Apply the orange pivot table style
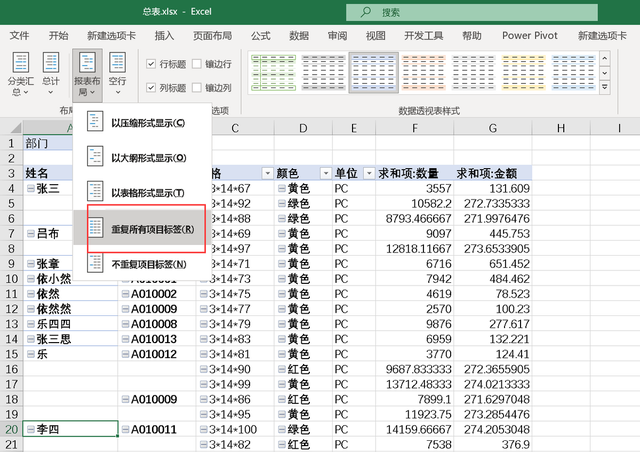Viewport: 640px width, 452px height. (x=423, y=73)
